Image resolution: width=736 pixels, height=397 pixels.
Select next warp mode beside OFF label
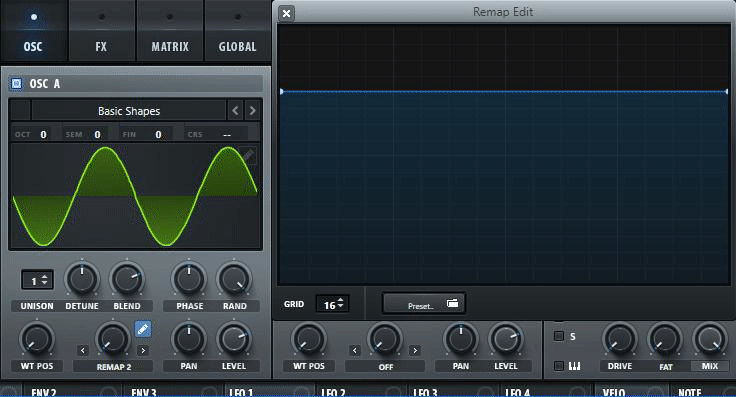(x=415, y=350)
